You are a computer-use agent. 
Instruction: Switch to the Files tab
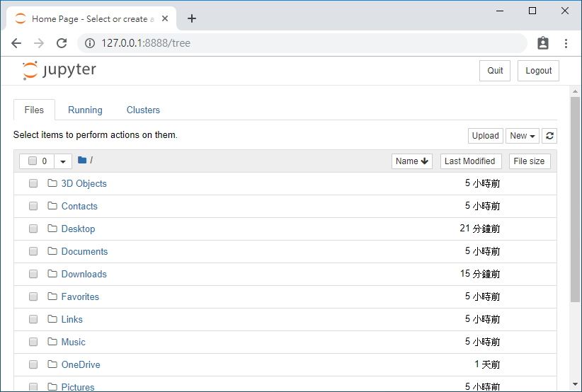[x=34, y=110]
